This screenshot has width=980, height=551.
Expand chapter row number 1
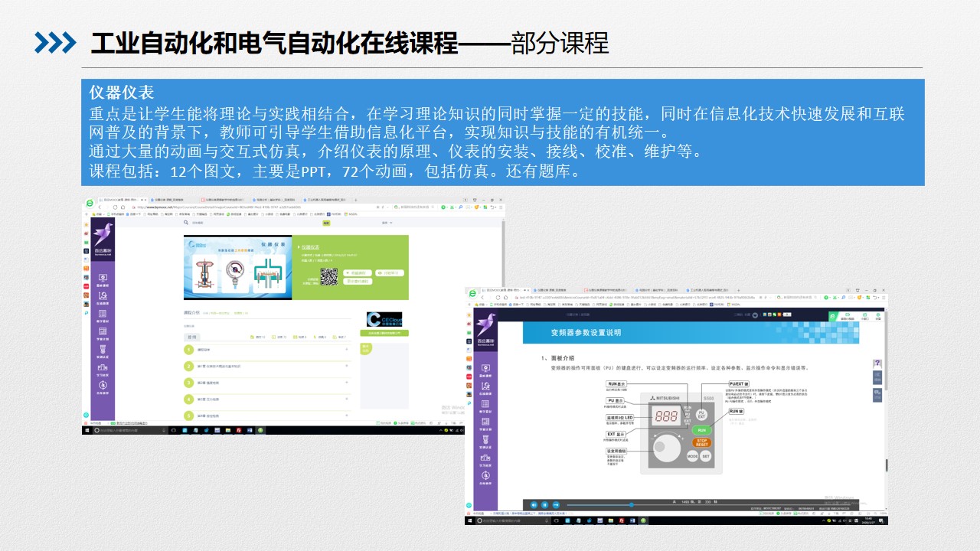(267, 350)
